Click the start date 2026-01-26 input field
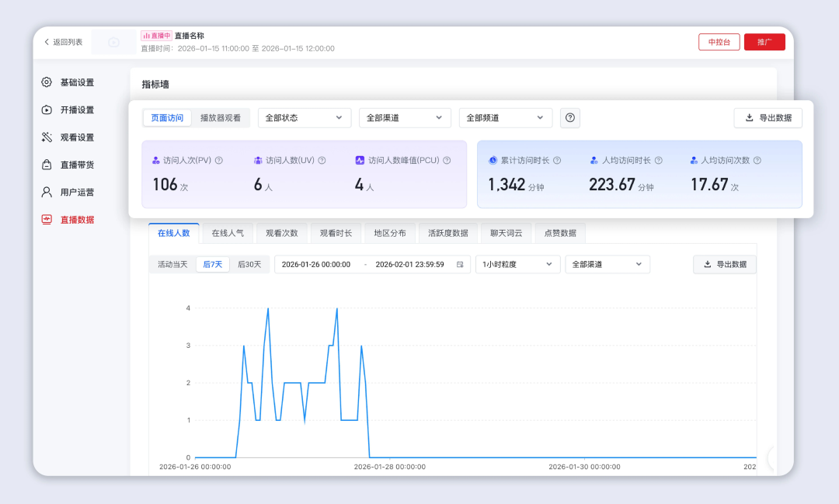 coord(316,265)
